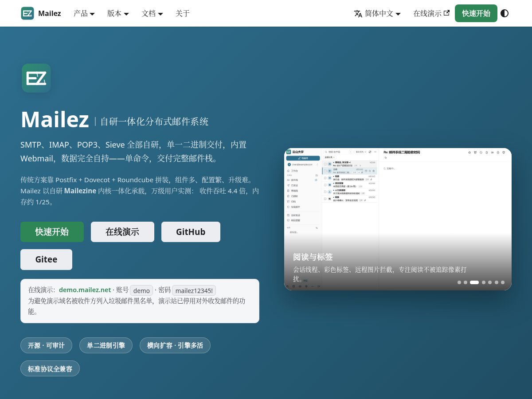
Task: Toggle dark/light theme icon
Action: (x=505, y=13)
